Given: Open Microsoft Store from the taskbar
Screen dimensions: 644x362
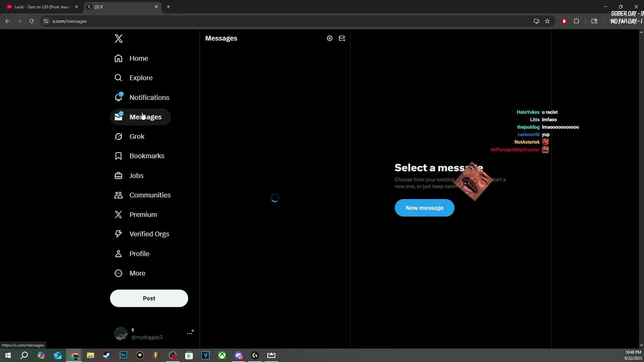Looking at the screenshot, I should pyautogui.click(x=189, y=355).
